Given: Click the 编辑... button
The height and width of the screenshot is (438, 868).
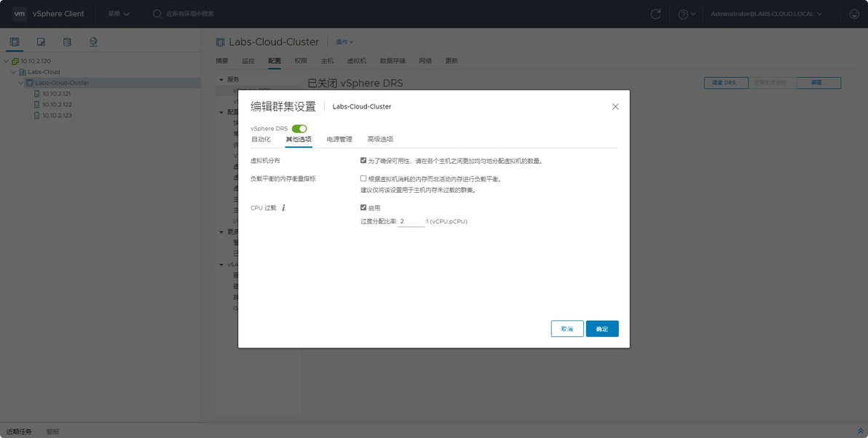Looking at the screenshot, I should tap(818, 83).
